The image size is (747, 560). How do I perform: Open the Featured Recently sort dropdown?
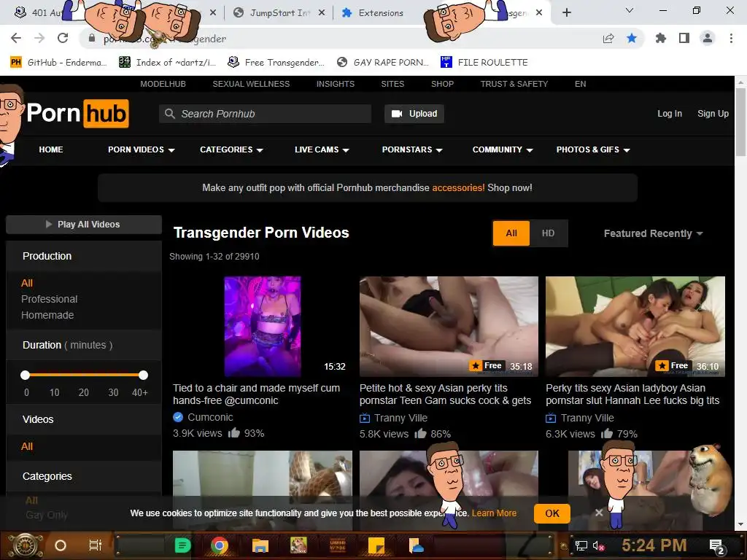pyautogui.click(x=653, y=233)
